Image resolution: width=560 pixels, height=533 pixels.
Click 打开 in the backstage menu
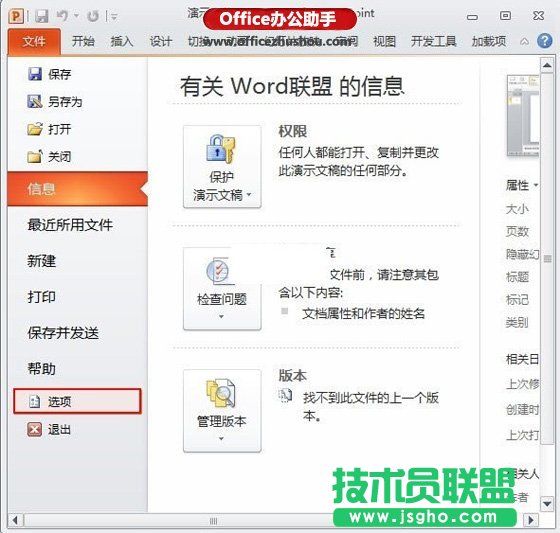coord(49,129)
